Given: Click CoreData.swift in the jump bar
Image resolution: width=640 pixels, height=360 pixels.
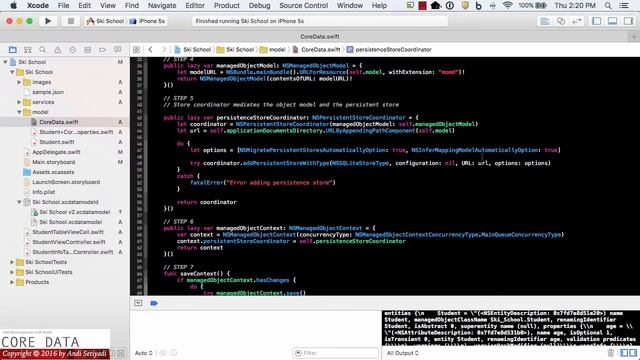Looking at the screenshot, I should 316,49.
